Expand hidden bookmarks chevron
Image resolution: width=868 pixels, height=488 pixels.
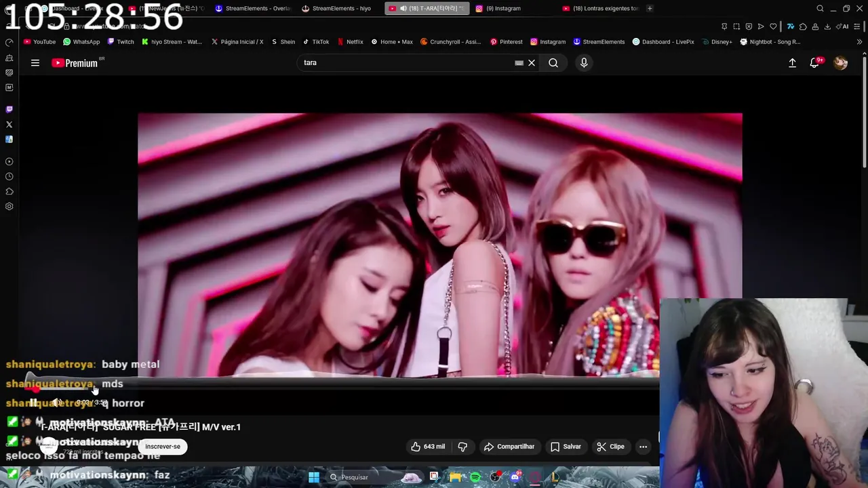859,41
